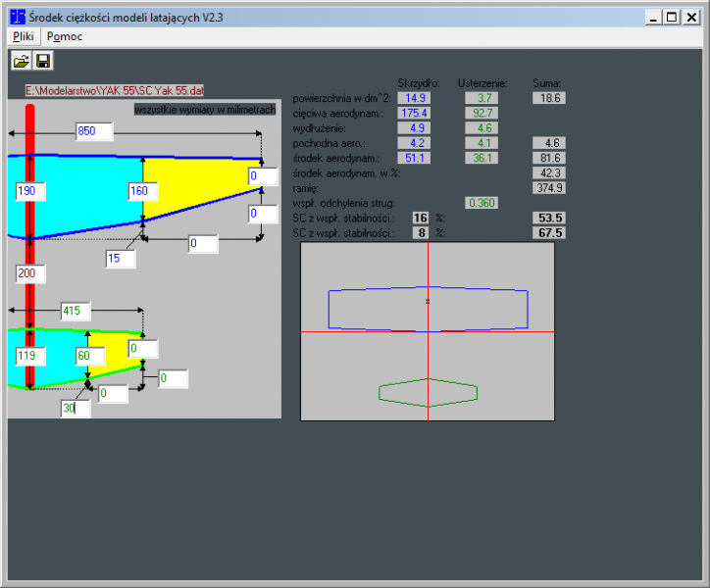Open the Pliki menu
The image size is (710, 588).
click(24, 36)
